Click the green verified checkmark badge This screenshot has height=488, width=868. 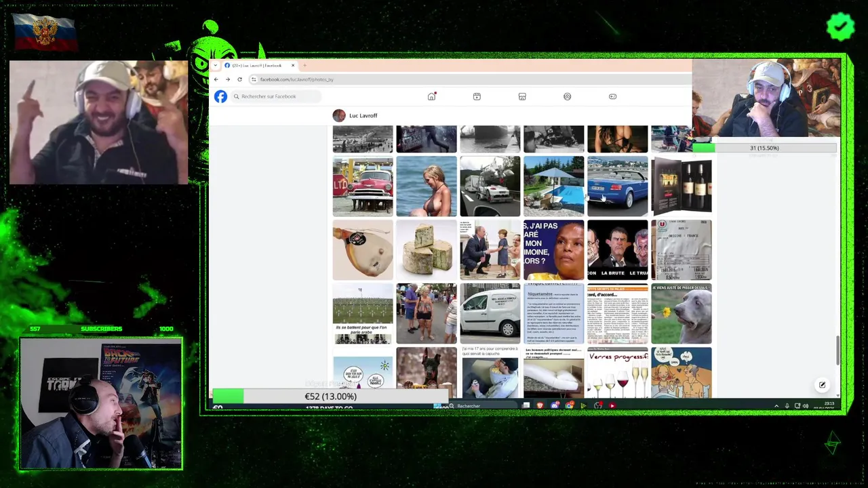click(x=840, y=26)
